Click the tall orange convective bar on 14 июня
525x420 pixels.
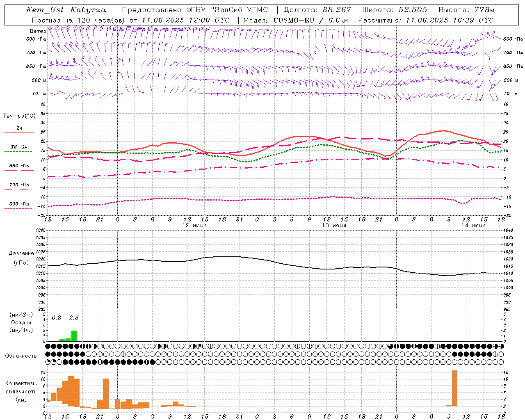pos(454,388)
